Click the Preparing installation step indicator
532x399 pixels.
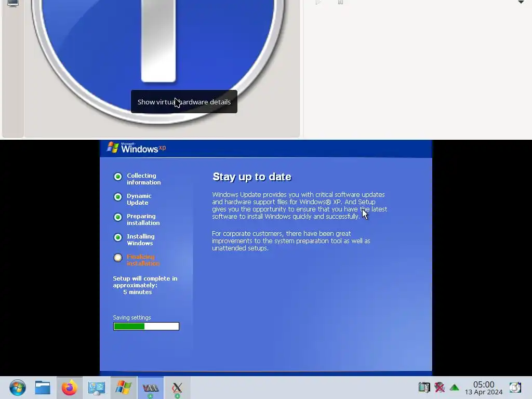118,217
